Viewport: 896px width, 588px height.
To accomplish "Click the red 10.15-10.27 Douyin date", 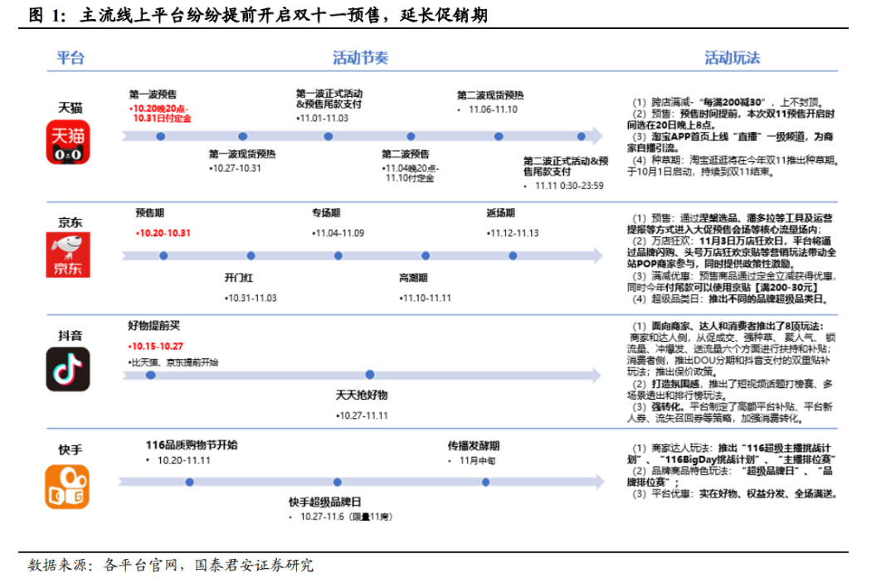I will [x=156, y=347].
